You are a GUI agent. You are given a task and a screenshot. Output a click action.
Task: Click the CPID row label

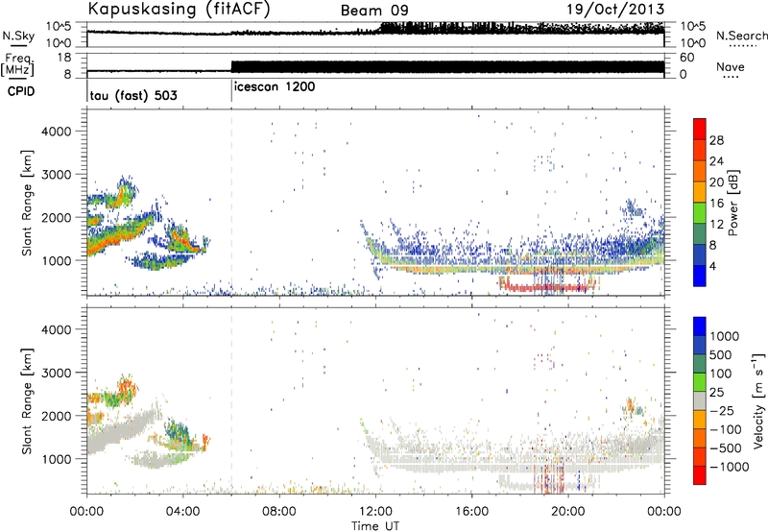click(21, 91)
